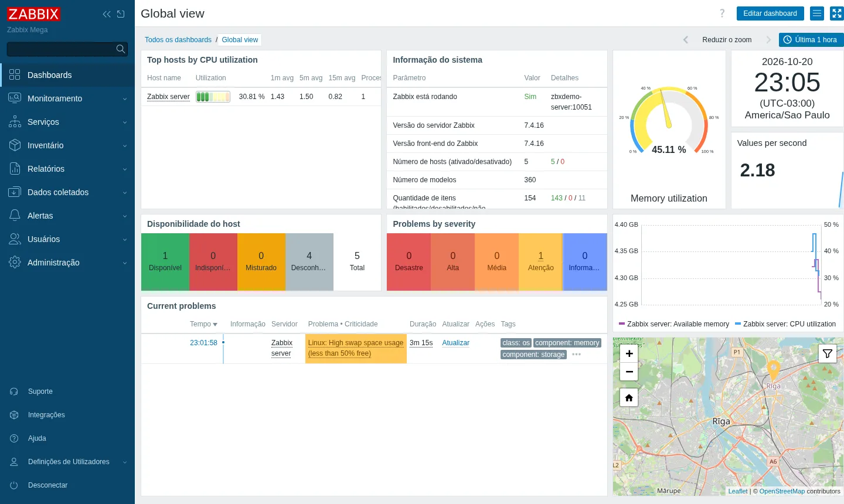The height and width of the screenshot is (504, 844).
Task: Click the Editar dashboard button
Action: 770,13
